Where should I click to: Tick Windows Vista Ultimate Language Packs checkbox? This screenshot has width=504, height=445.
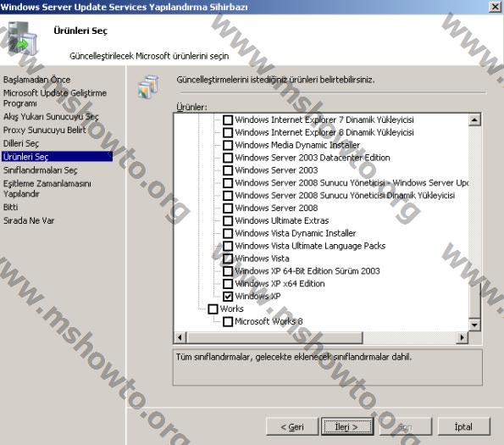228,246
